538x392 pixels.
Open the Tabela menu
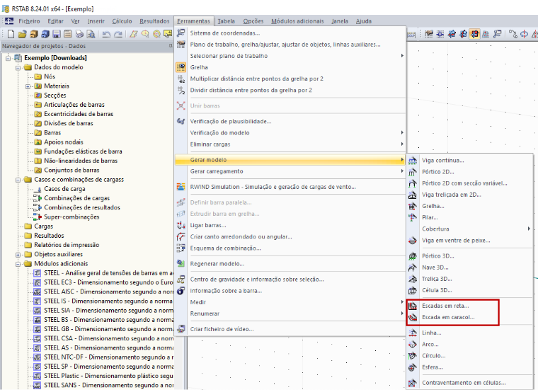pos(226,21)
